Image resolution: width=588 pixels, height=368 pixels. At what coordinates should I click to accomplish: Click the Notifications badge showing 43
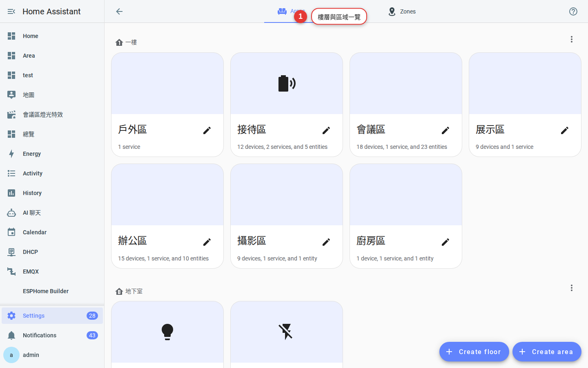pos(92,335)
